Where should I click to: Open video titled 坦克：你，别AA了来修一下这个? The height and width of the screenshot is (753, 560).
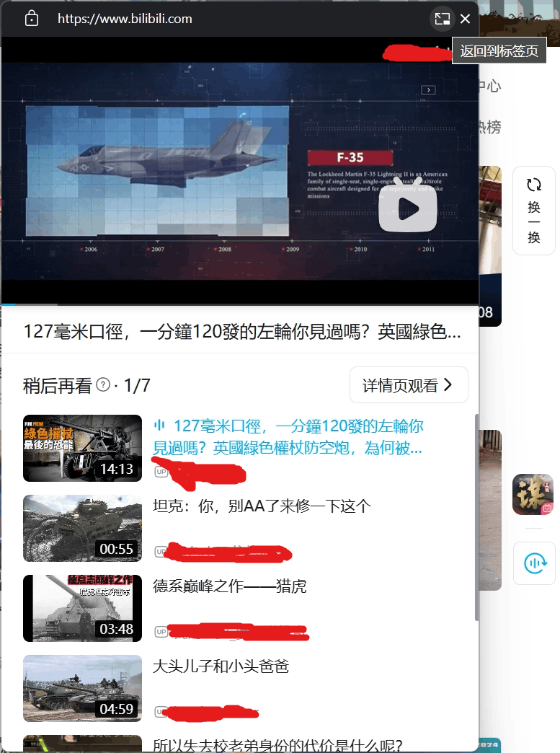click(x=262, y=506)
